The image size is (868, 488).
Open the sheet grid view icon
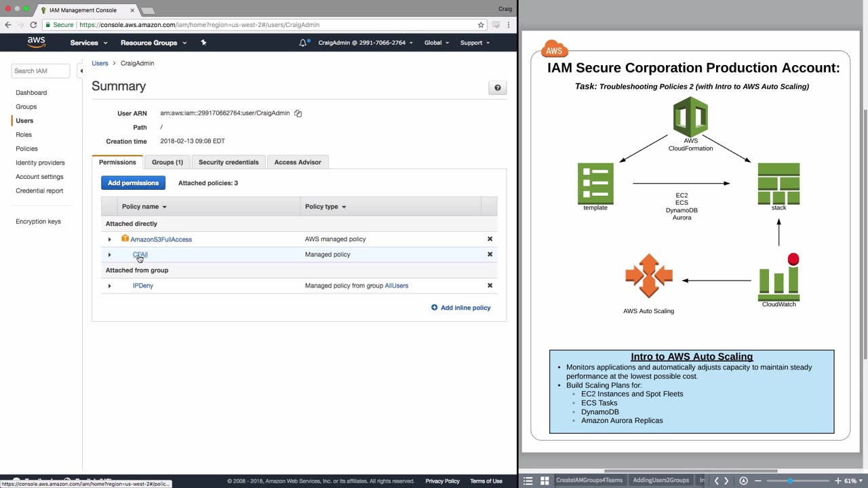coord(545,481)
